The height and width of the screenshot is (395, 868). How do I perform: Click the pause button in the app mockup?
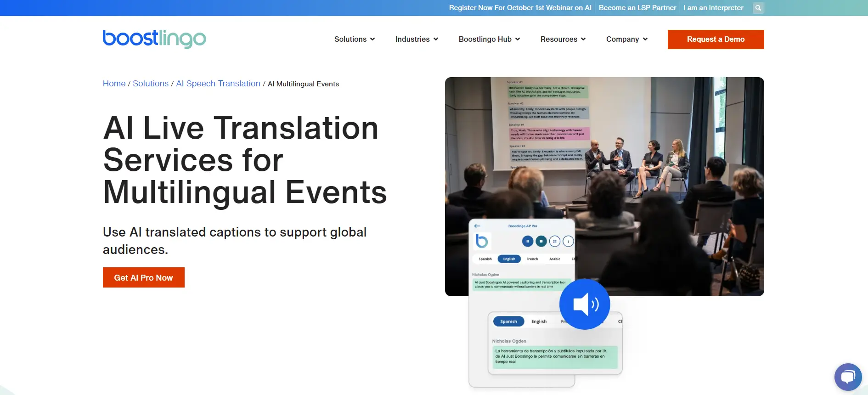tap(528, 241)
